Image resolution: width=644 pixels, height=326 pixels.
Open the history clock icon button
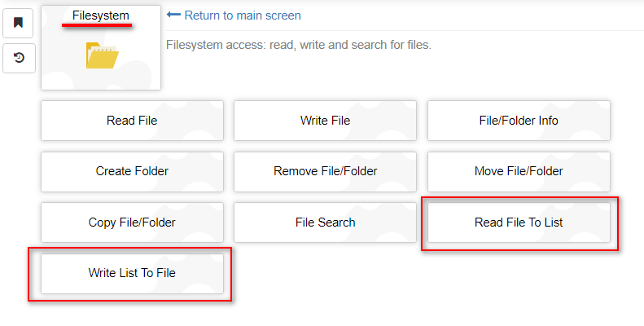pos(18,59)
